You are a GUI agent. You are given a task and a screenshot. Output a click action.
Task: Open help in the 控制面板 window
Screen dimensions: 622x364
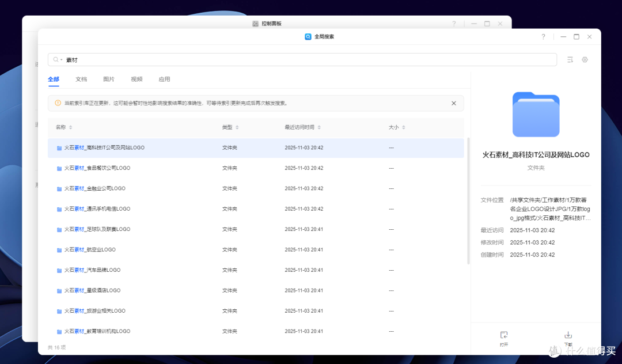point(454,24)
